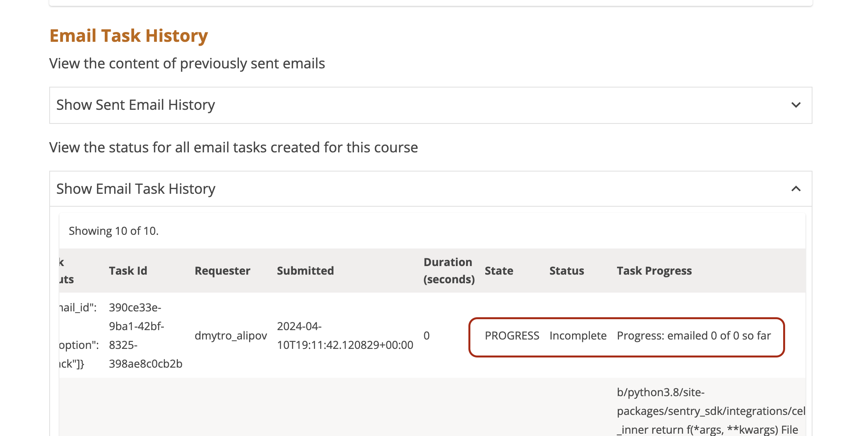Expand the Show Sent Email History chevron
Screen dimensions: 868x436
[796, 105]
